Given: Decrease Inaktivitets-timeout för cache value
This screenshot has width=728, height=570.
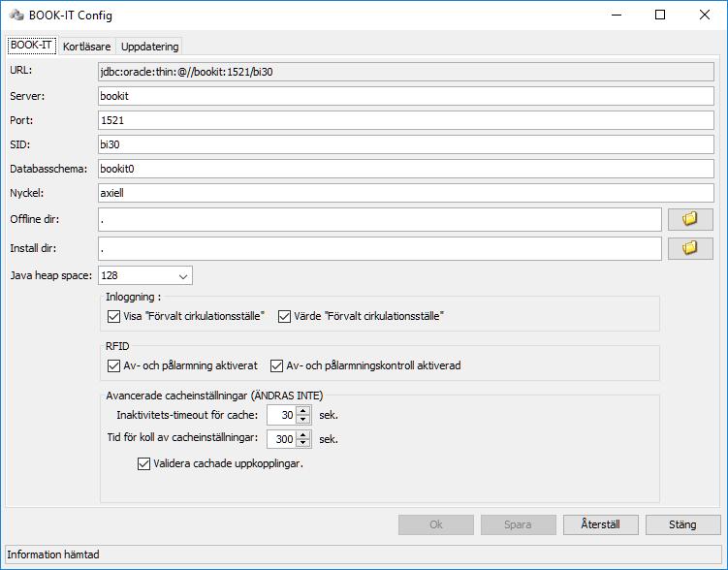Looking at the screenshot, I should [x=303, y=419].
